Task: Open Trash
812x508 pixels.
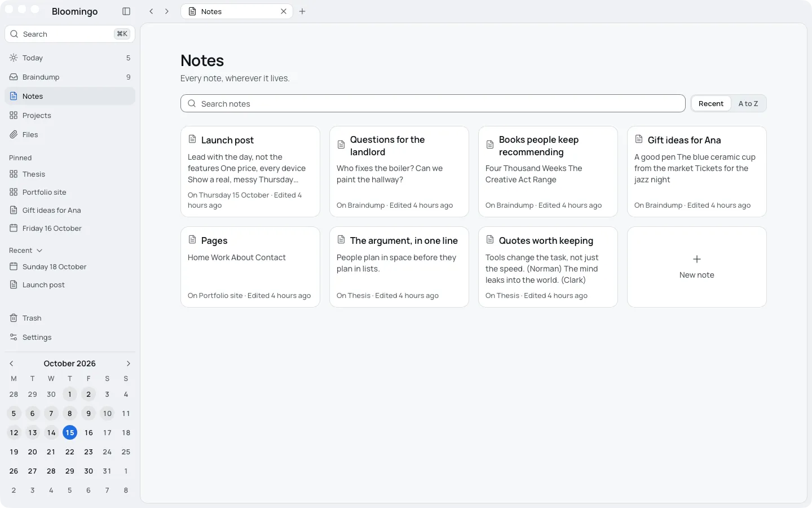Action: point(70,318)
